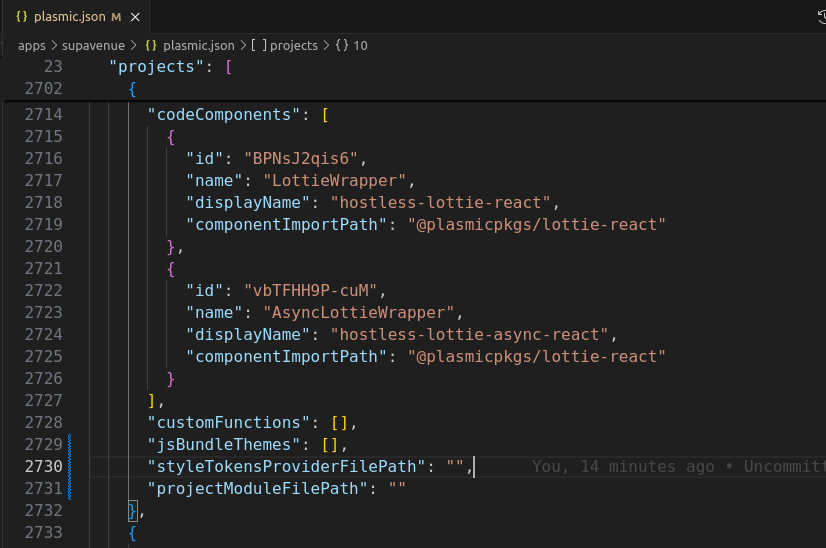The height and width of the screenshot is (548, 826).
Task: Open the 'apps' breadcrumb folder dropdown
Action: [32, 45]
